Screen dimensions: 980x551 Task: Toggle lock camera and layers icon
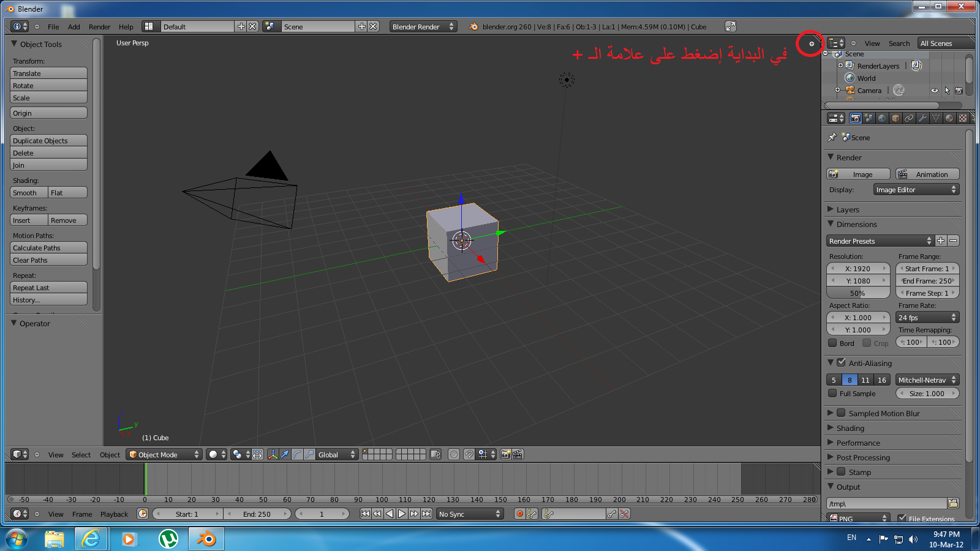pos(435,454)
